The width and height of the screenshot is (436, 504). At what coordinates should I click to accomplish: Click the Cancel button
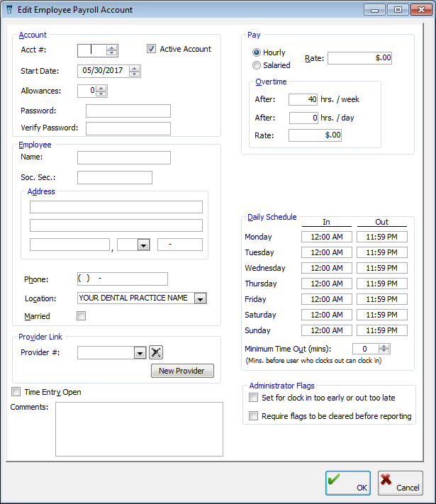(401, 483)
